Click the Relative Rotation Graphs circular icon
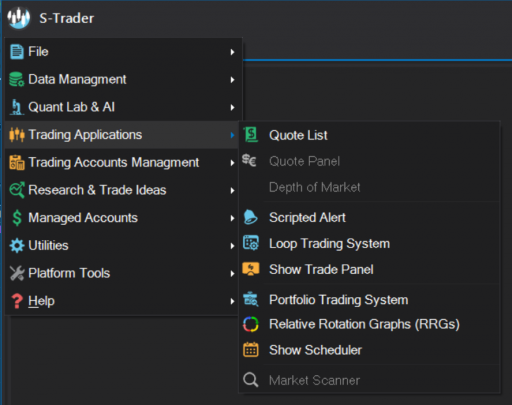This screenshot has height=405, width=512. coord(251,324)
